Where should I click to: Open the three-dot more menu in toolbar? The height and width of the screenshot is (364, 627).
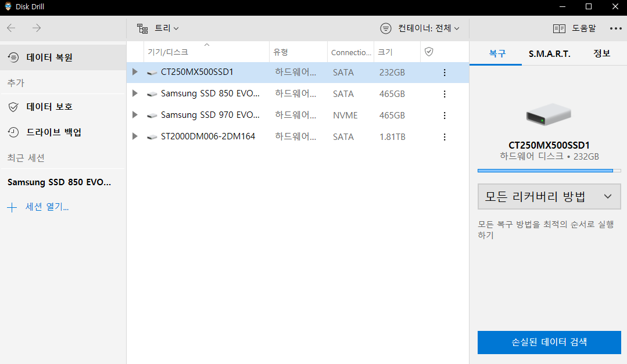[x=616, y=28]
